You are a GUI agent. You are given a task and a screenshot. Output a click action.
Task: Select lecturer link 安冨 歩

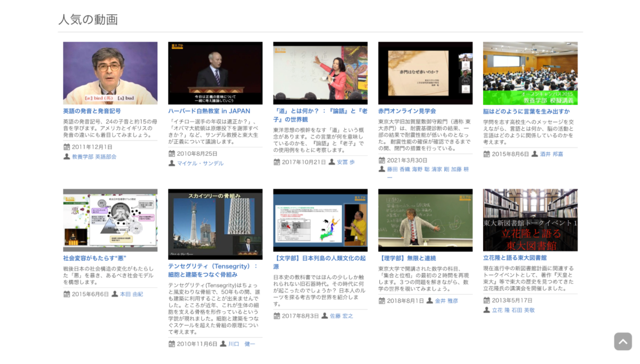coord(346,162)
